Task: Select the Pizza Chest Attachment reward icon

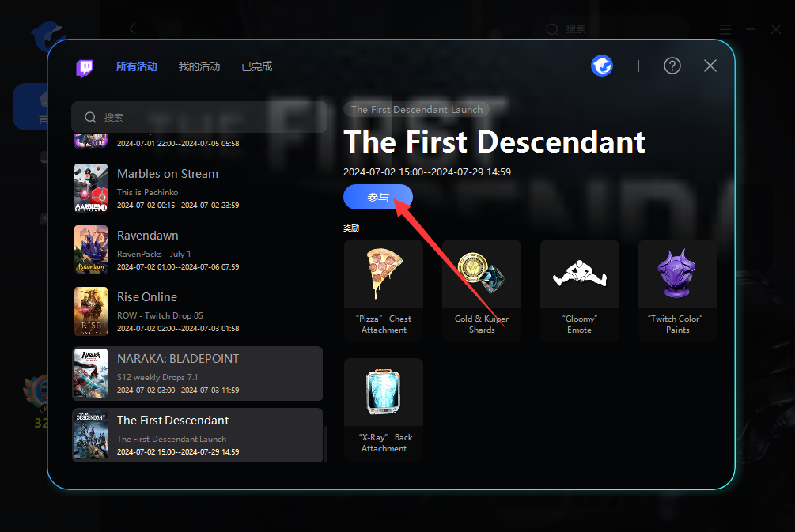Action: (x=384, y=274)
